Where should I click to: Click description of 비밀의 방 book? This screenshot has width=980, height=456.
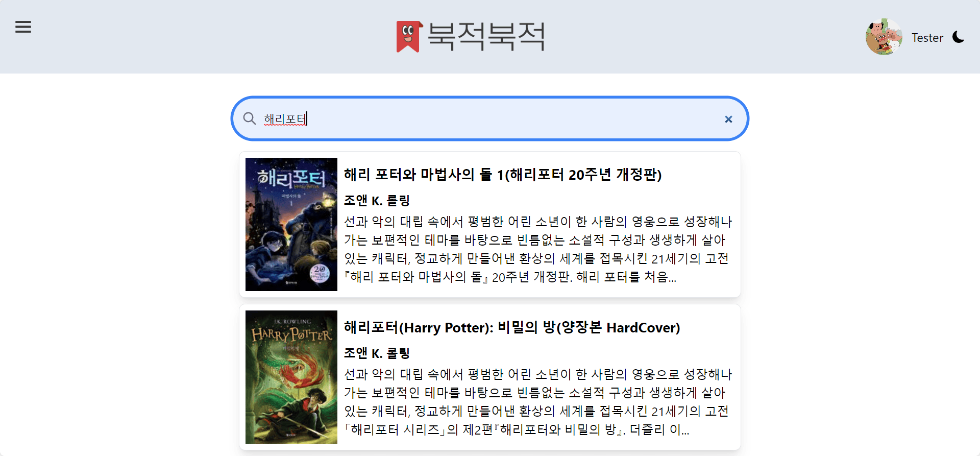[538, 402]
